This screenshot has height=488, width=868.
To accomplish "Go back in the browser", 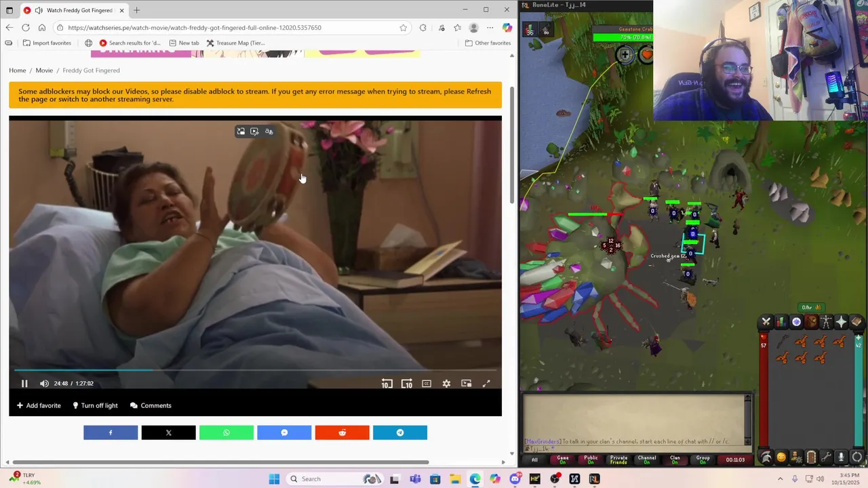I will [9, 28].
